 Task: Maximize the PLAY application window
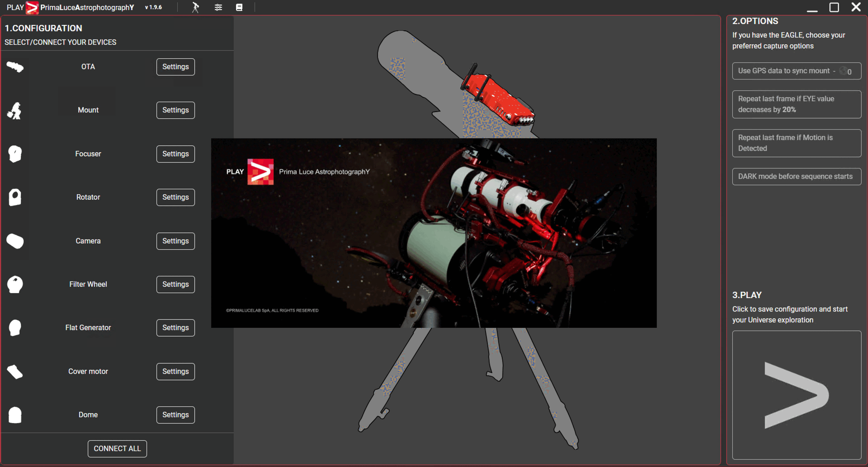point(834,8)
